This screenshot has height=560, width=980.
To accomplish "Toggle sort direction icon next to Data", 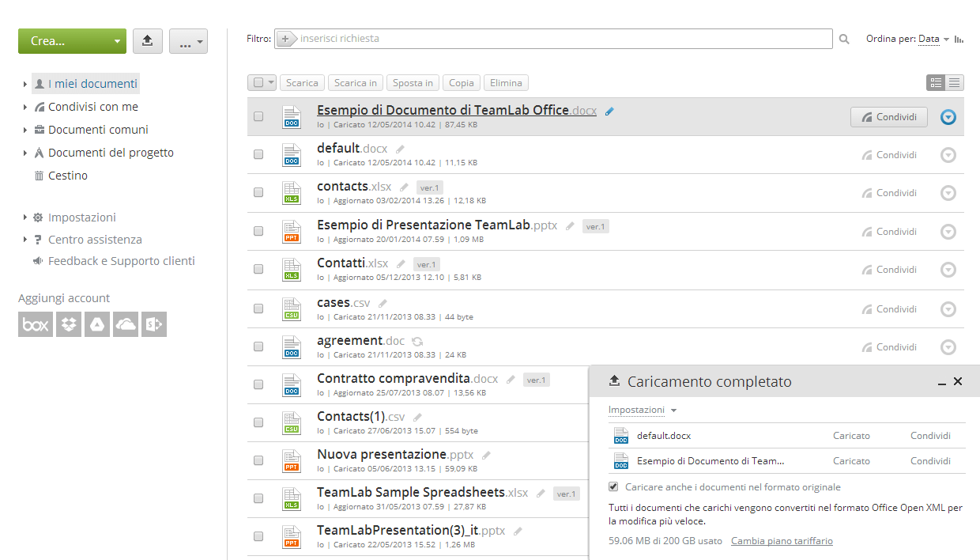I will point(959,39).
